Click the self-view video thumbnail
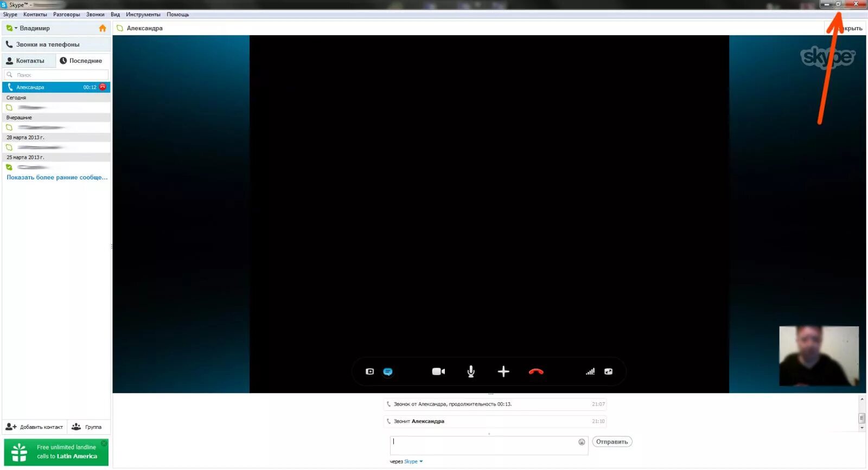The width and height of the screenshot is (868, 470). coord(819,356)
